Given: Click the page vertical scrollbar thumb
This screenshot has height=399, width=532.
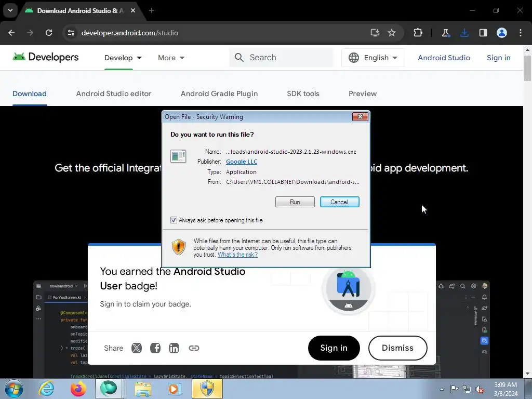Looking at the screenshot, I should (527, 68).
